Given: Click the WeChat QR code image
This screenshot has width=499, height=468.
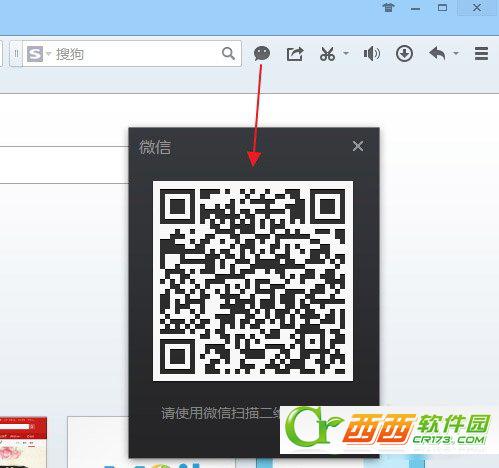Looking at the screenshot, I should (x=253, y=281).
